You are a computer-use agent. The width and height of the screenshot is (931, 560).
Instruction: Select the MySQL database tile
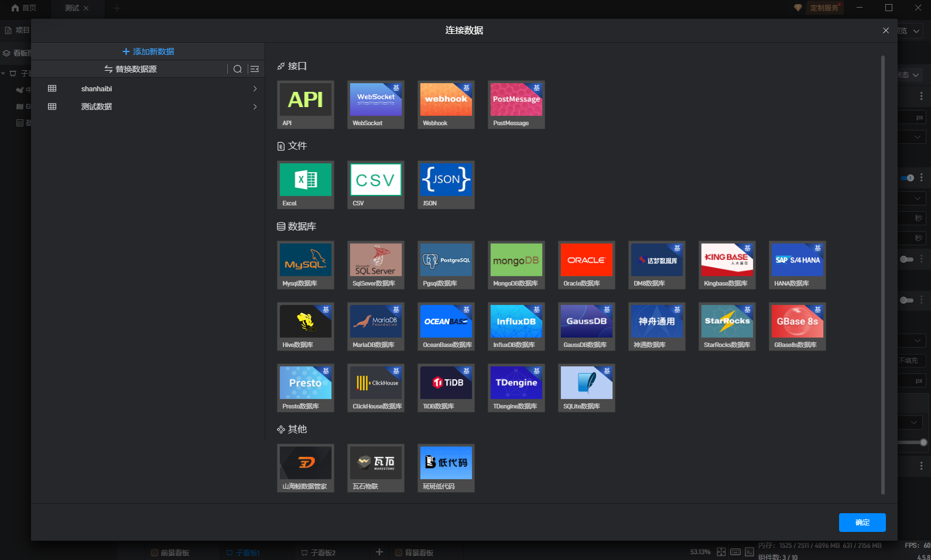coord(306,265)
